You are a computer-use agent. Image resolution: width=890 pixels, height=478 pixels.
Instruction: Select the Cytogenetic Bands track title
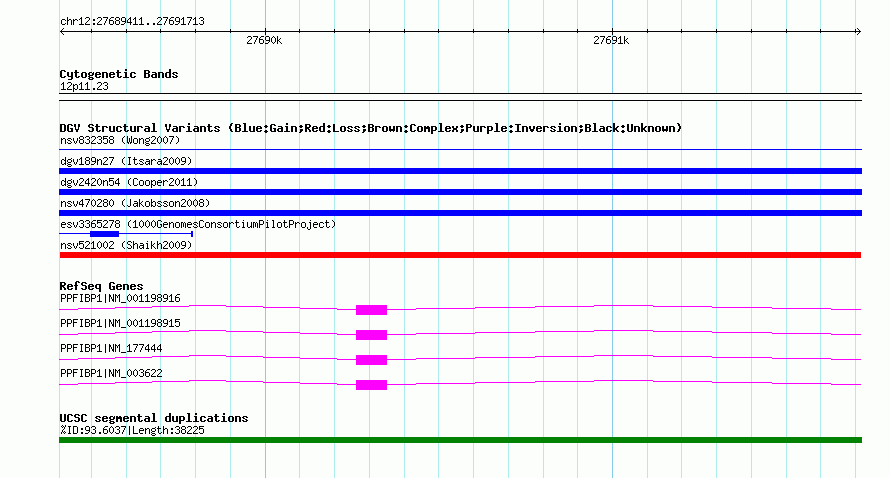click(x=119, y=74)
